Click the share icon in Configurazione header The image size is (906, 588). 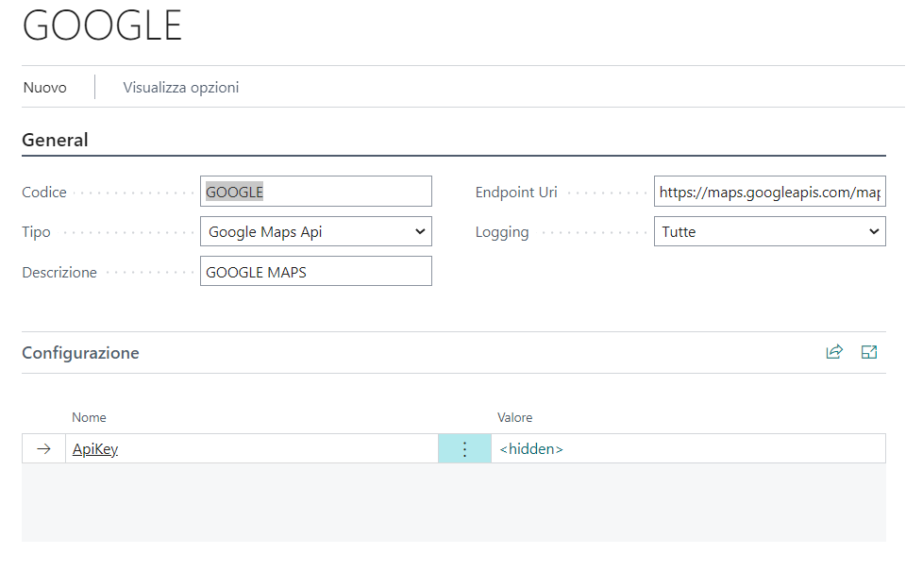click(x=834, y=352)
